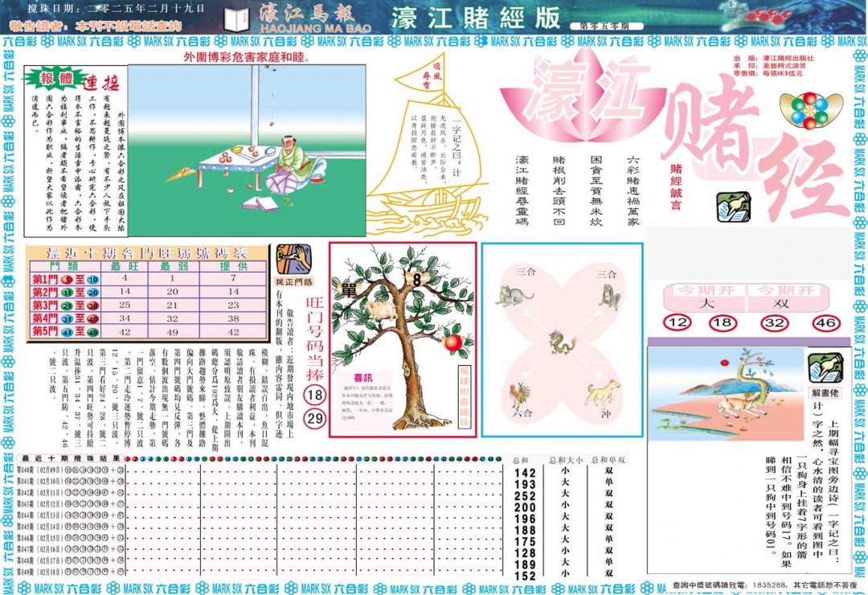Image resolution: width=868 pixels, height=595 pixels.
Task: Click the rooster illustration in the butterfly diagram
Action: tap(518, 393)
